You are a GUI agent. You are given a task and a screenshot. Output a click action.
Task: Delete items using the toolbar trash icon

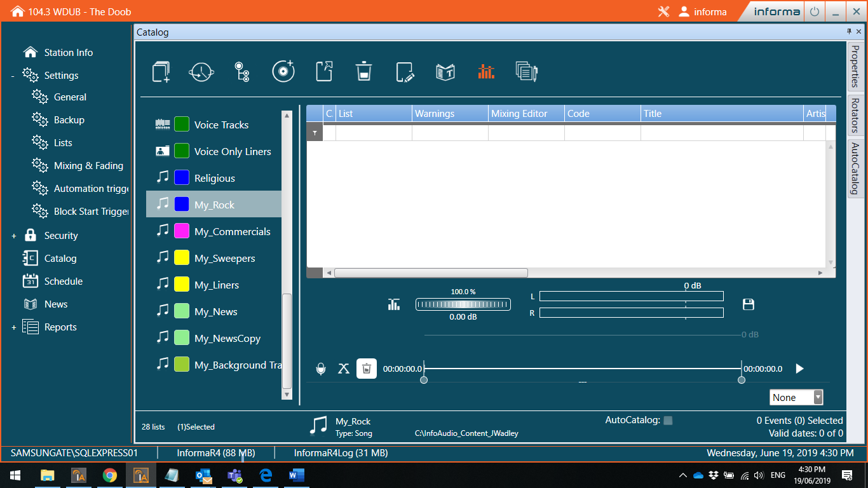pyautogui.click(x=363, y=71)
